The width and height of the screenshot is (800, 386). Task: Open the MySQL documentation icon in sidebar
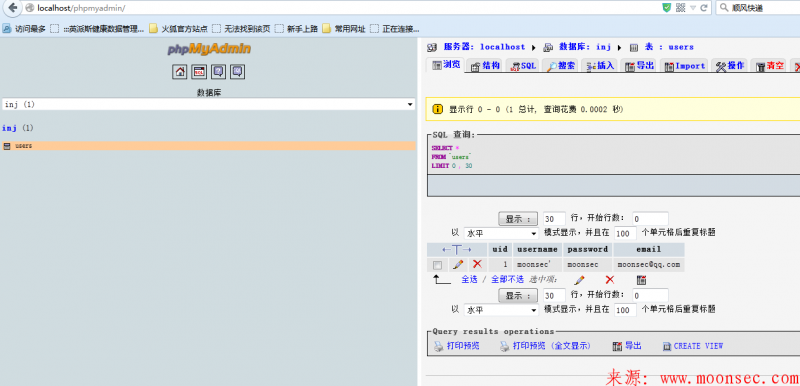click(x=237, y=72)
